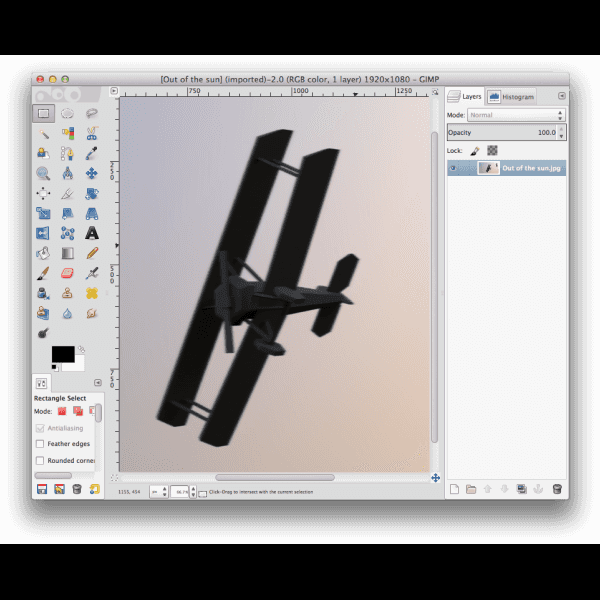
Task: Select the Select by Color tool
Action: 67,134
